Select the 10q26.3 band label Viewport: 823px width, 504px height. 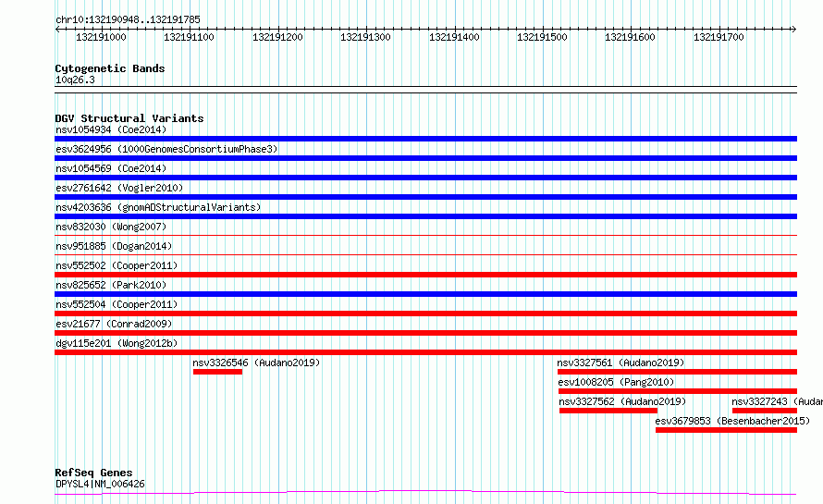click(75, 80)
